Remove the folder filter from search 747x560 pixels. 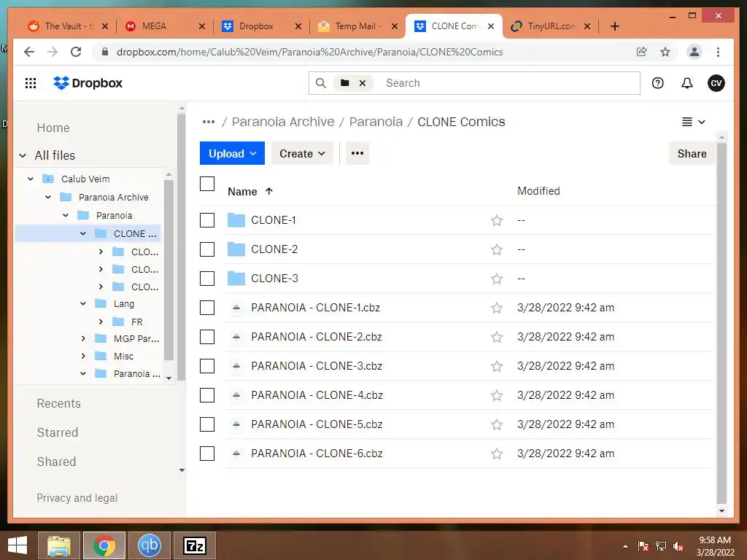362,83
